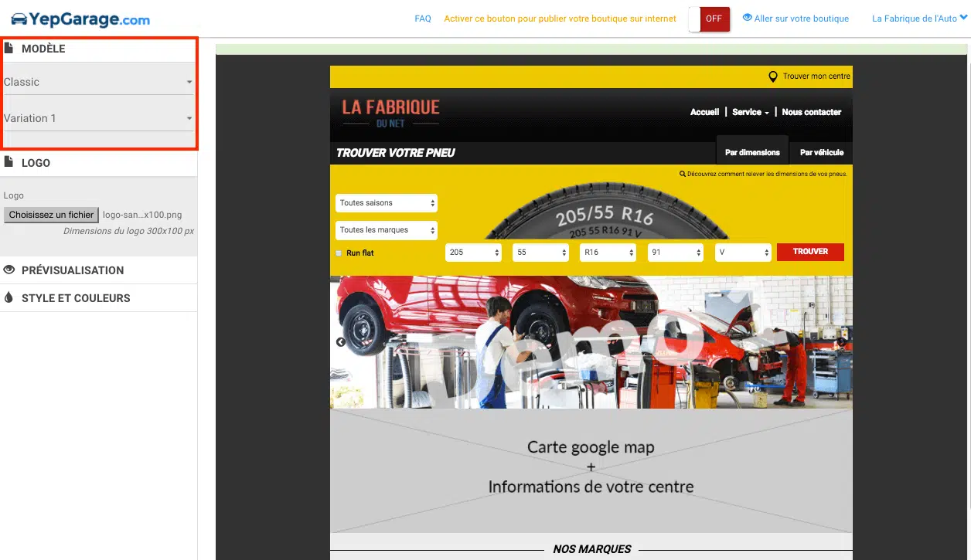The width and height of the screenshot is (971, 560).
Task: Open the FAQ link
Action: coord(423,19)
